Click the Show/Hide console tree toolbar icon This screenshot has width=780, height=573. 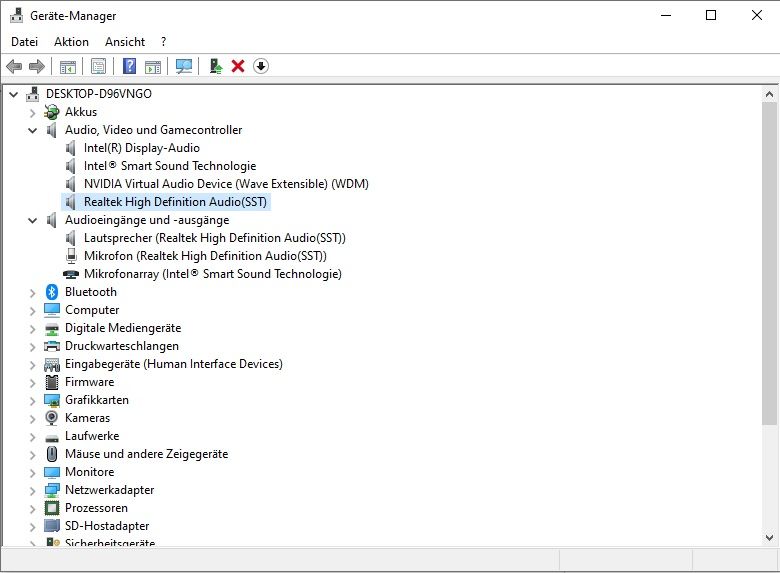click(x=68, y=66)
